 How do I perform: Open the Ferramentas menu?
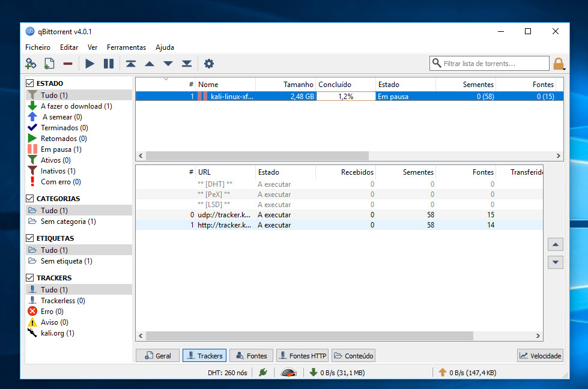coord(126,47)
